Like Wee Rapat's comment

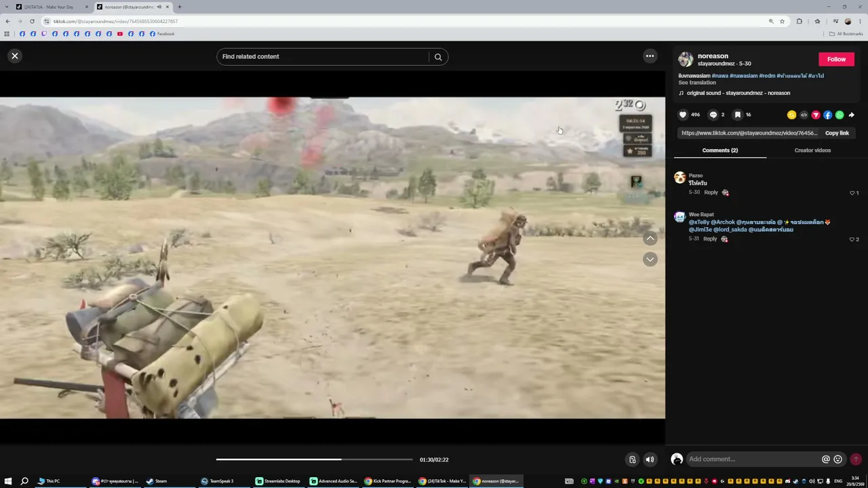(852, 239)
